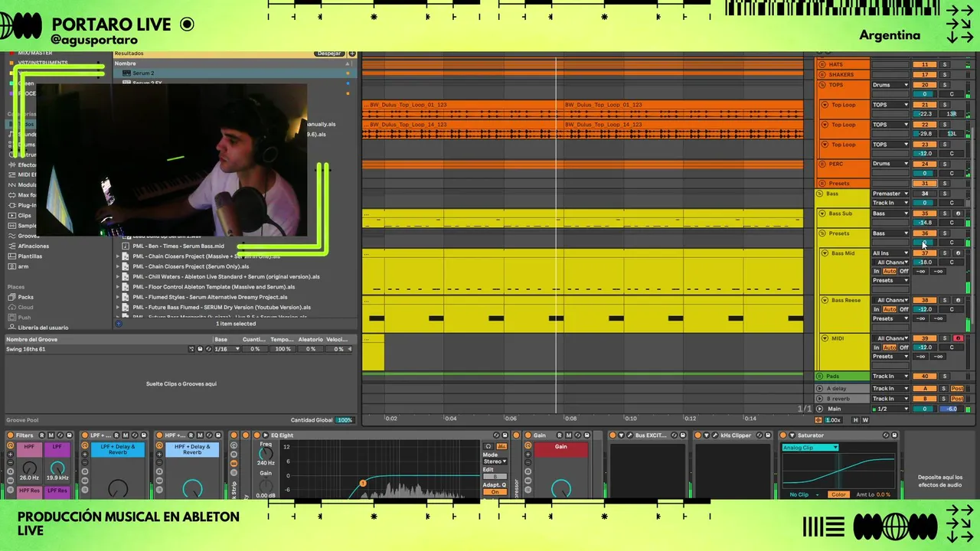Click the 0:08 timeline marker
This screenshot has width=980, height=551.
570,419
